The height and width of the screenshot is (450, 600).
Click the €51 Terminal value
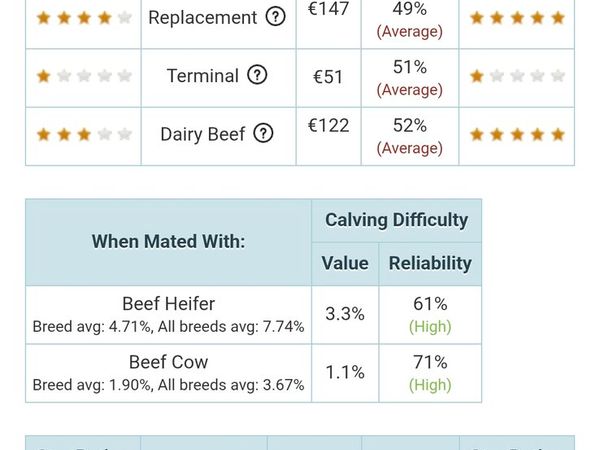(x=328, y=77)
